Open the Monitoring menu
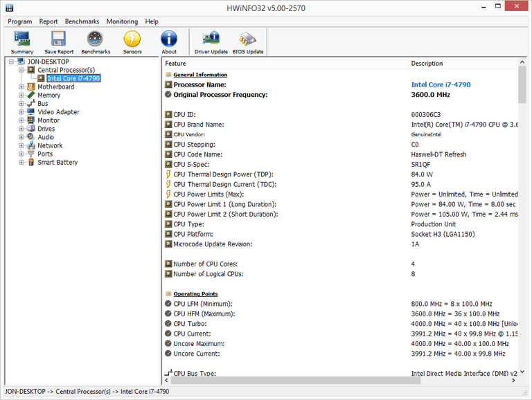The height and width of the screenshot is (400, 532). [x=122, y=21]
